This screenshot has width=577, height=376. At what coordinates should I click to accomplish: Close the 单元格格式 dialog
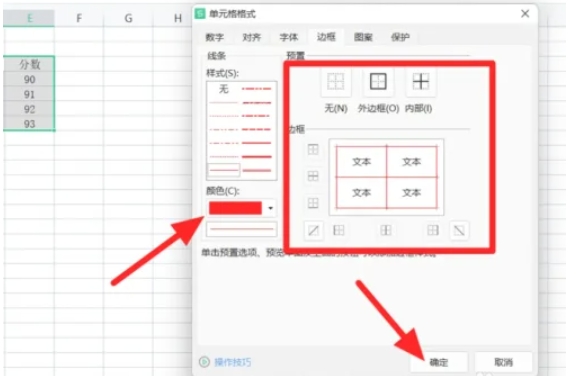pyautogui.click(x=525, y=14)
